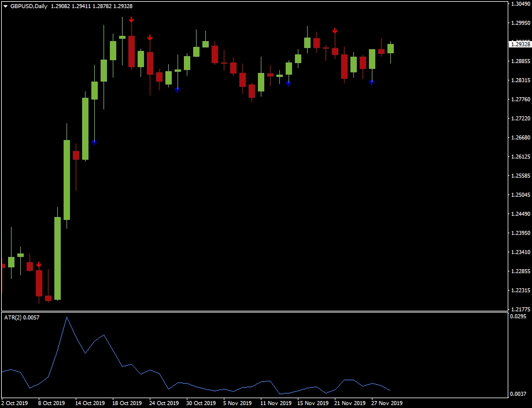532x408 pixels.
Task: Click the GBPUSD,Daily symbol title text
Action: pyautogui.click(x=29, y=6)
